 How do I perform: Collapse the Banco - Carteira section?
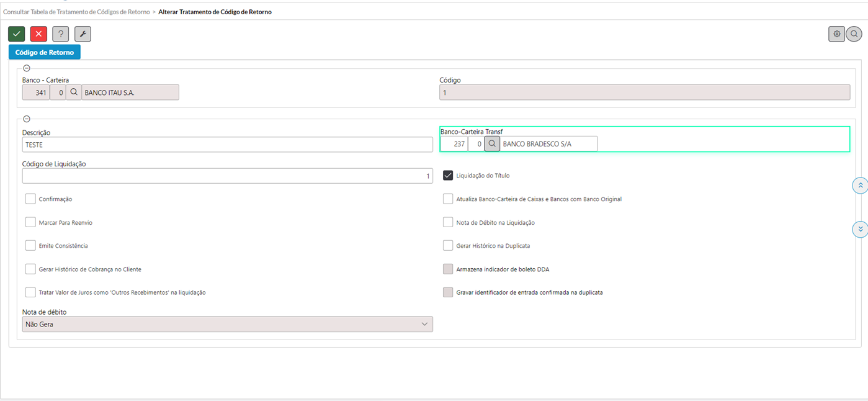click(27, 68)
